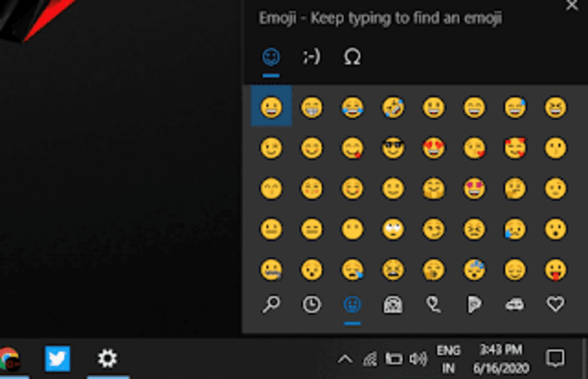Open network status in system tray

coord(370,359)
